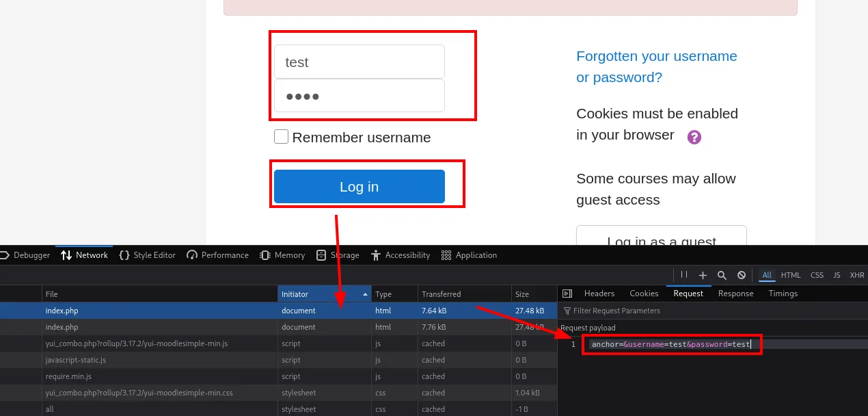The image size is (868, 416).
Task: Filter requests by JS type
Action: pyautogui.click(x=837, y=275)
